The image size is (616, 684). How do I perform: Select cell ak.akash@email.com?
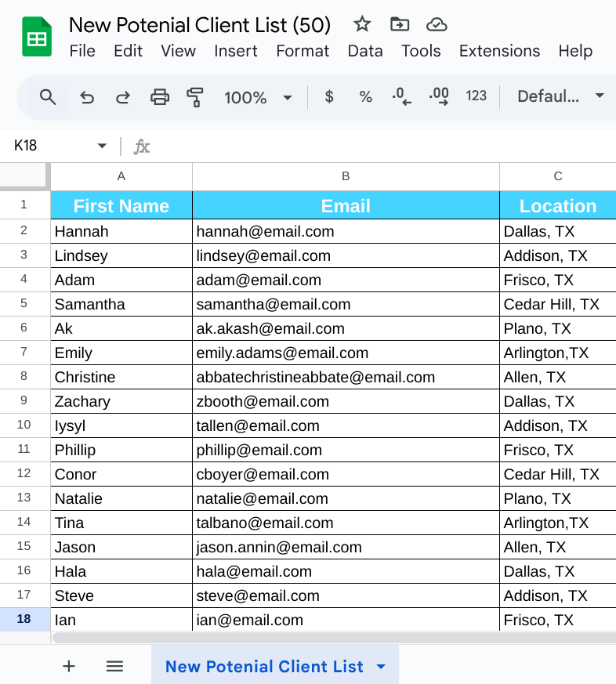pyautogui.click(x=346, y=328)
